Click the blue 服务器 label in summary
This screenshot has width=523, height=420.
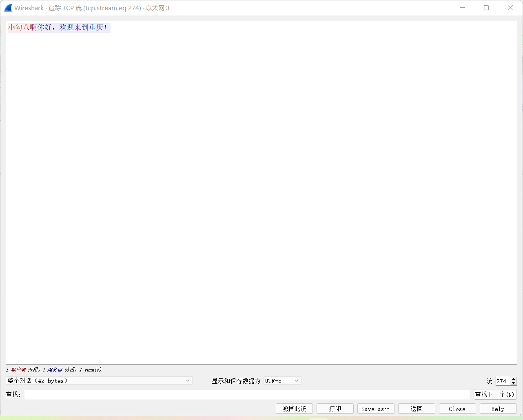(55, 370)
